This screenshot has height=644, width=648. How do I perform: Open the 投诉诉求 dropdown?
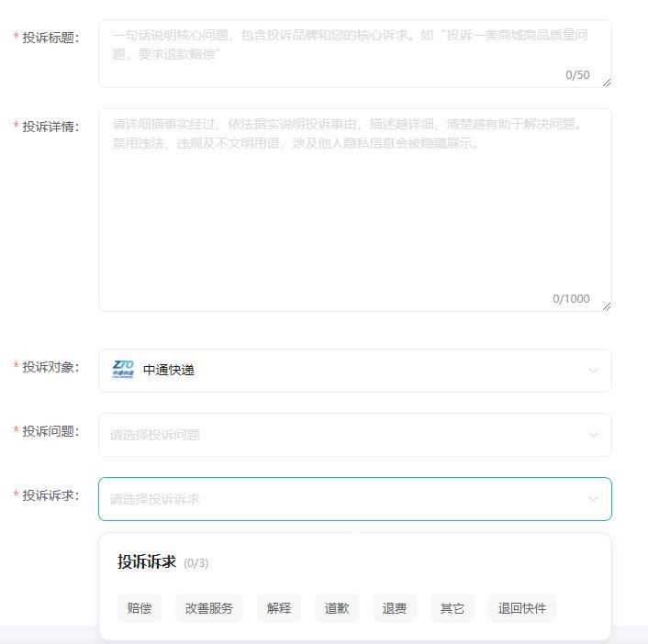click(354, 499)
